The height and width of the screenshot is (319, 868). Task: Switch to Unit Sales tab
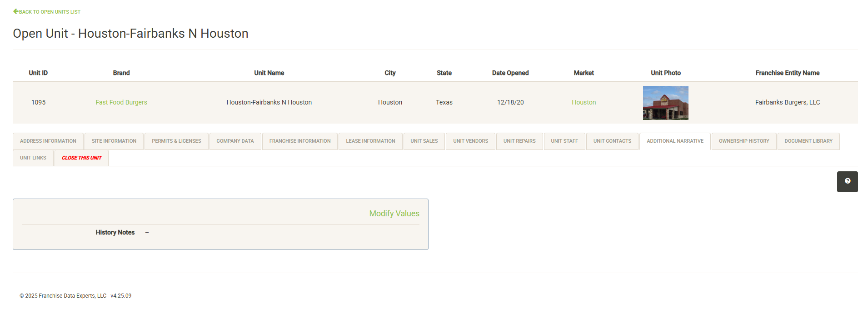(x=424, y=141)
